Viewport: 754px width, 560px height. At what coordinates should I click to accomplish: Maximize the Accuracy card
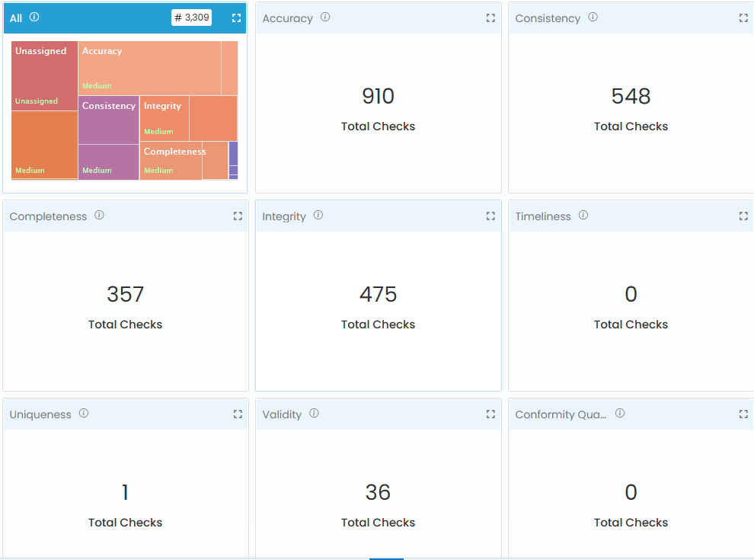(x=490, y=18)
